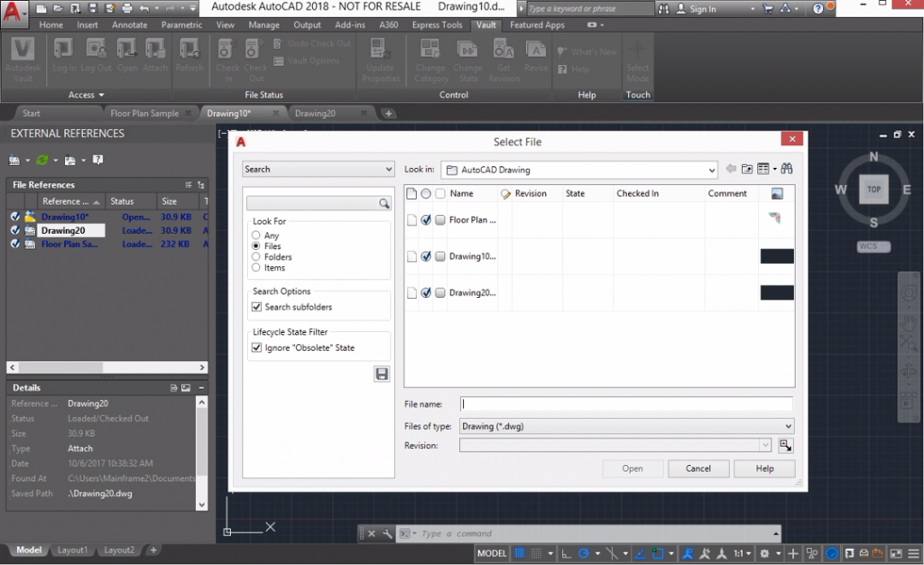Toggle the Search subfolders checkbox

[x=257, y=307]
